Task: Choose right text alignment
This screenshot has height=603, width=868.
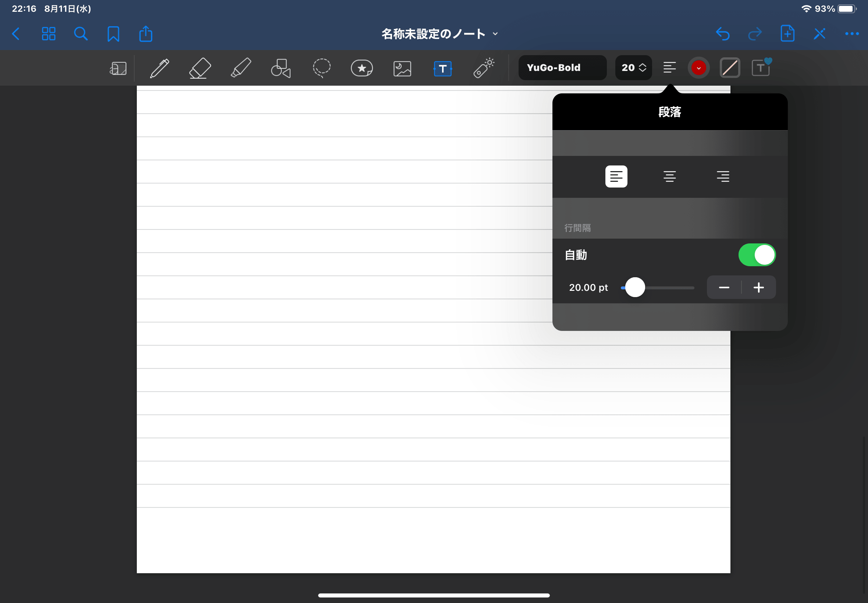Action: coord(722,176)
